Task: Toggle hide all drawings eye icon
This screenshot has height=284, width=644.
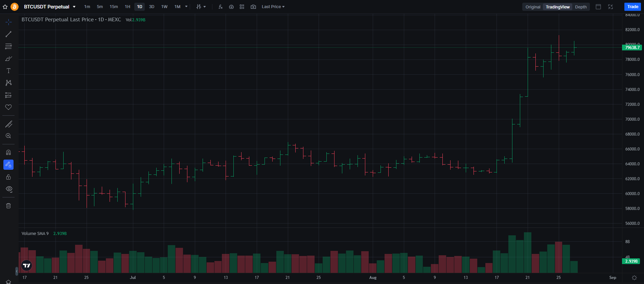Action: (x=9, y=189)
